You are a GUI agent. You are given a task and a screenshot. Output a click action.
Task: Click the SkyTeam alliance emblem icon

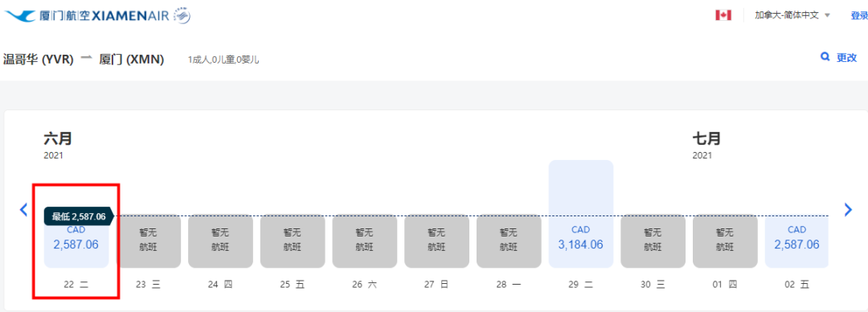[x=182, y=16]
